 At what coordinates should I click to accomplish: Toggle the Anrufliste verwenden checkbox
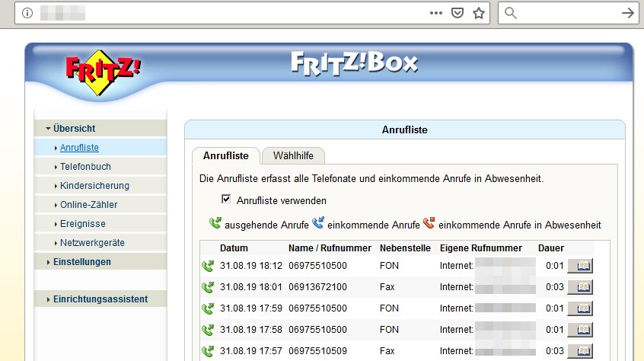coord(226,200)
